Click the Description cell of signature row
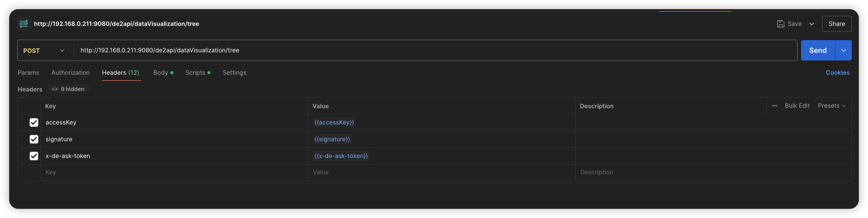Image resolution: width=868 pixels, height=218 pixels. [x=713, y=139]
